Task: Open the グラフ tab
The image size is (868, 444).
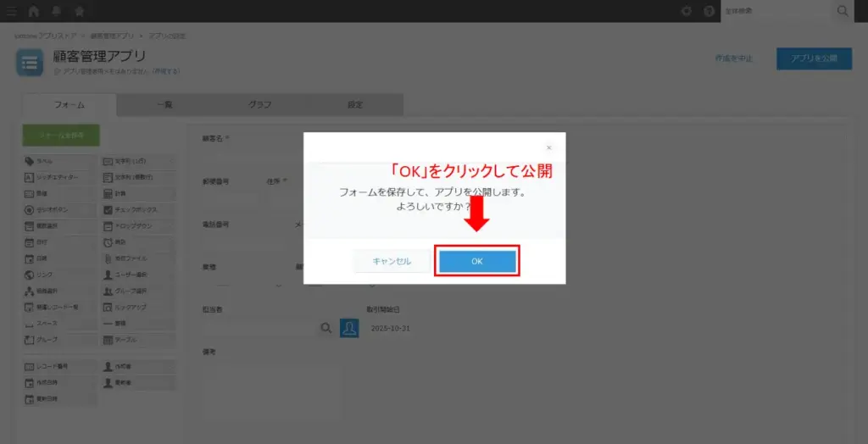Action: (259, 104)
